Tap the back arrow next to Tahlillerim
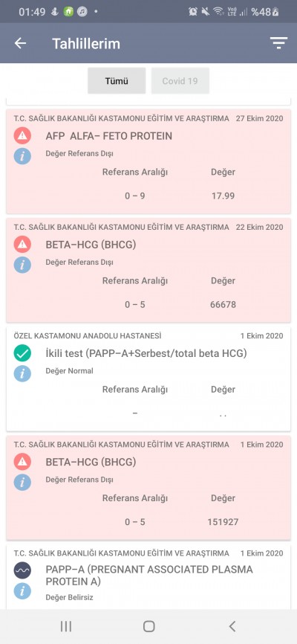 [x=20, y=43]
